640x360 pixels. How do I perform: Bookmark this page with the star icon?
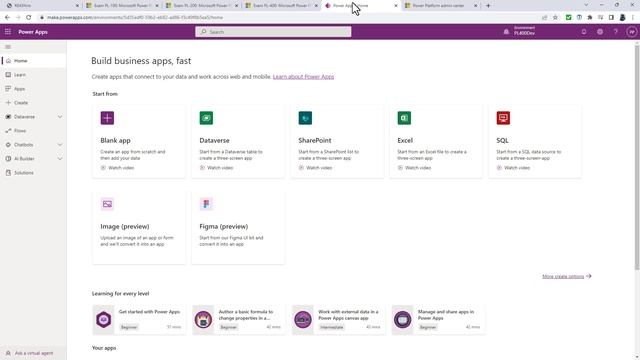coord(555,18)
